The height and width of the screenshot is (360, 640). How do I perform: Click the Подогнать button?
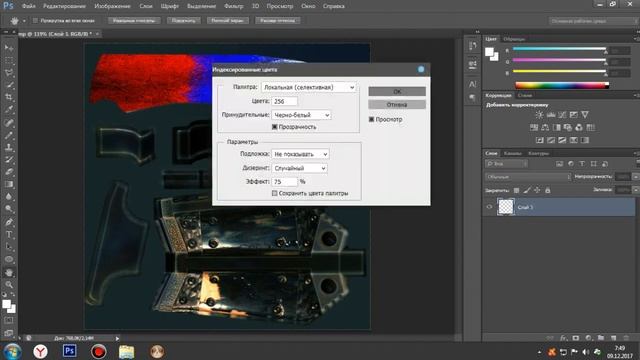coord(184,20)
